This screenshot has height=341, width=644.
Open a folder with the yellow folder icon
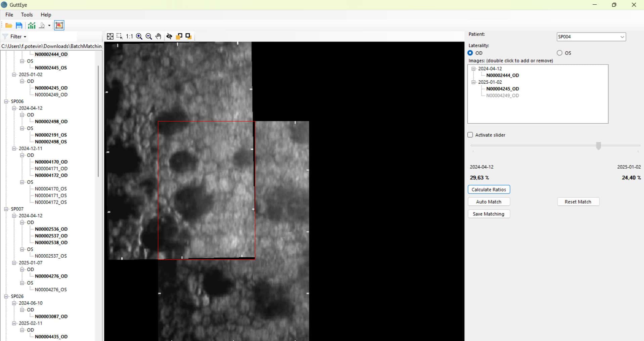click(9, 26)
